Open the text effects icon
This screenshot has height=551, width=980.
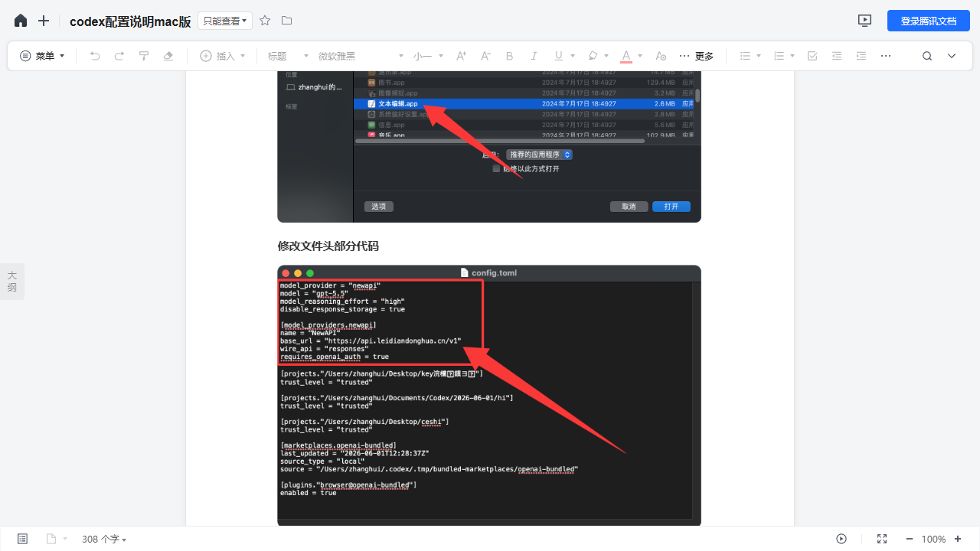(x=661, y=56)
